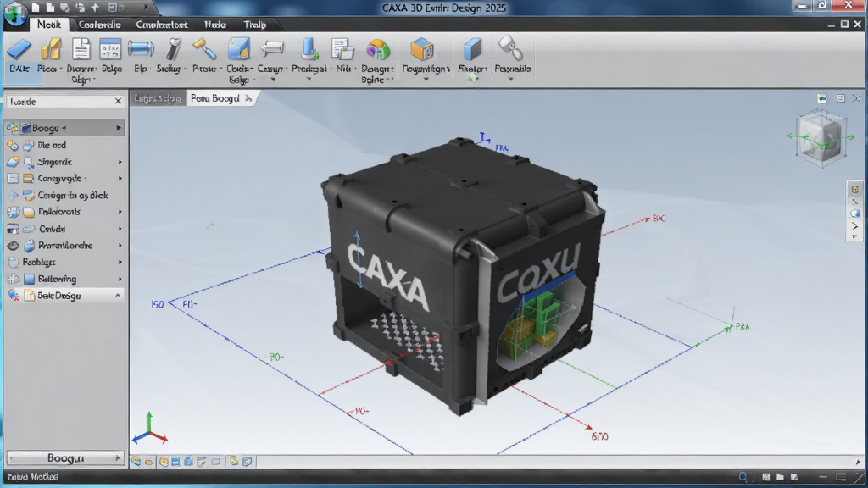
Task: Collapse the Beic Desgu section chevron
Action: coord(118,296)
